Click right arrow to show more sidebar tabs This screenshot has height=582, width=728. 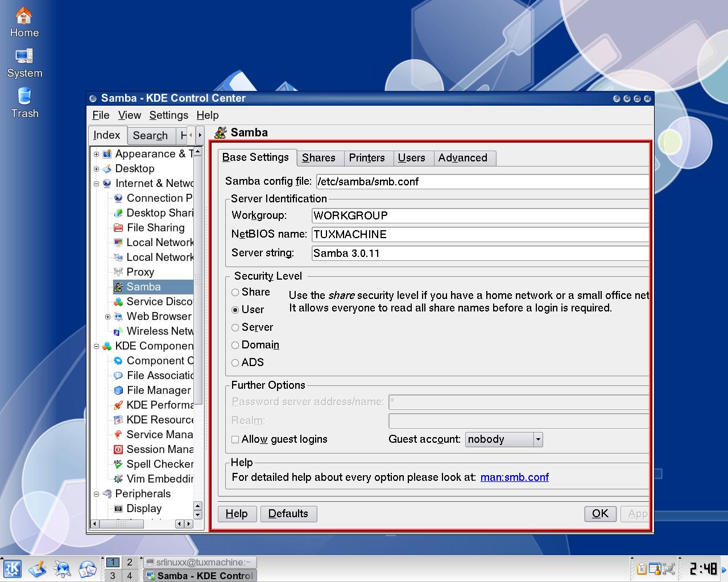click(x=200, y=135)
